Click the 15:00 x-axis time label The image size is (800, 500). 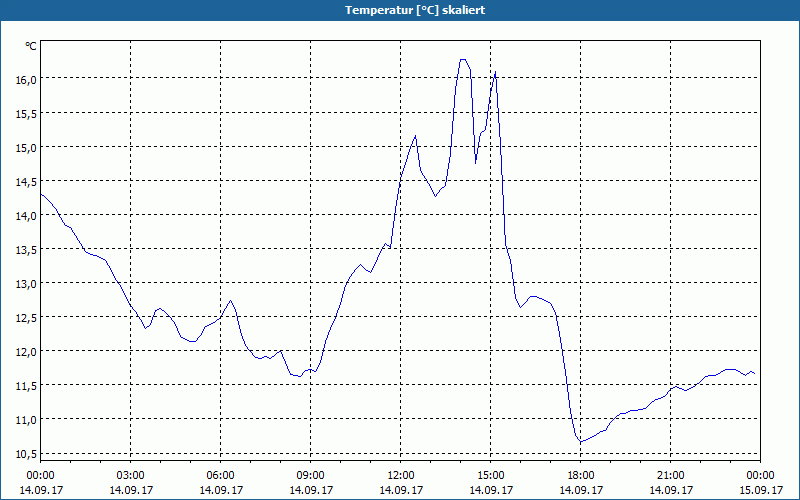point(491,476)
